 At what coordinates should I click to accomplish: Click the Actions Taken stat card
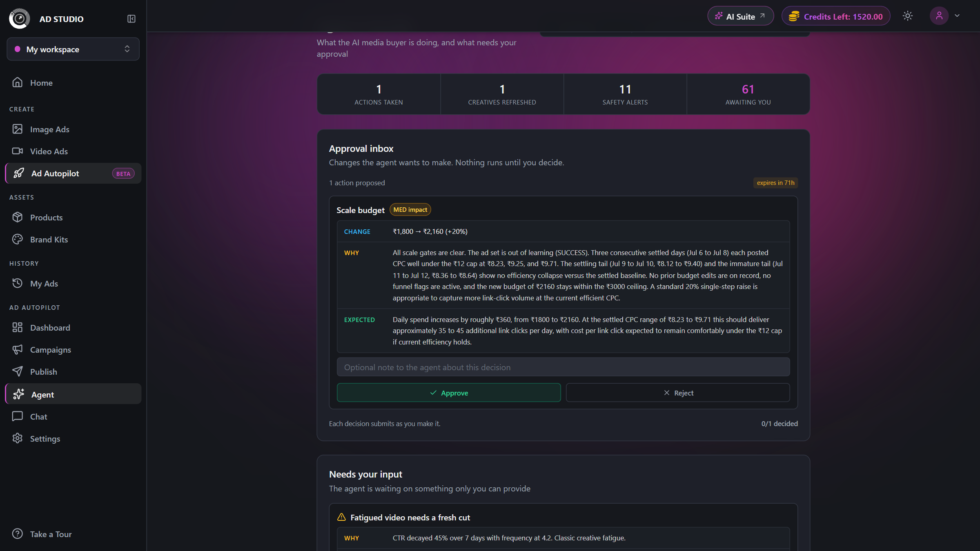tap(379, 94)
